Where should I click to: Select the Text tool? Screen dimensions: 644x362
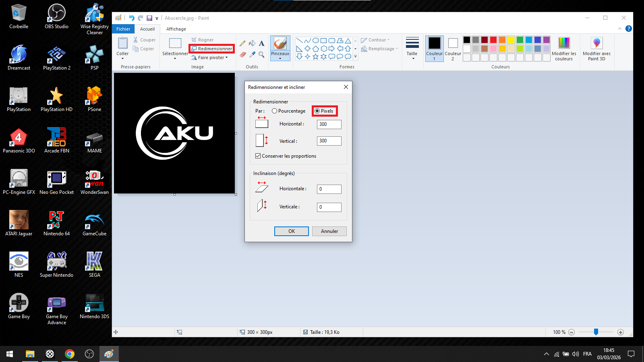261,43
